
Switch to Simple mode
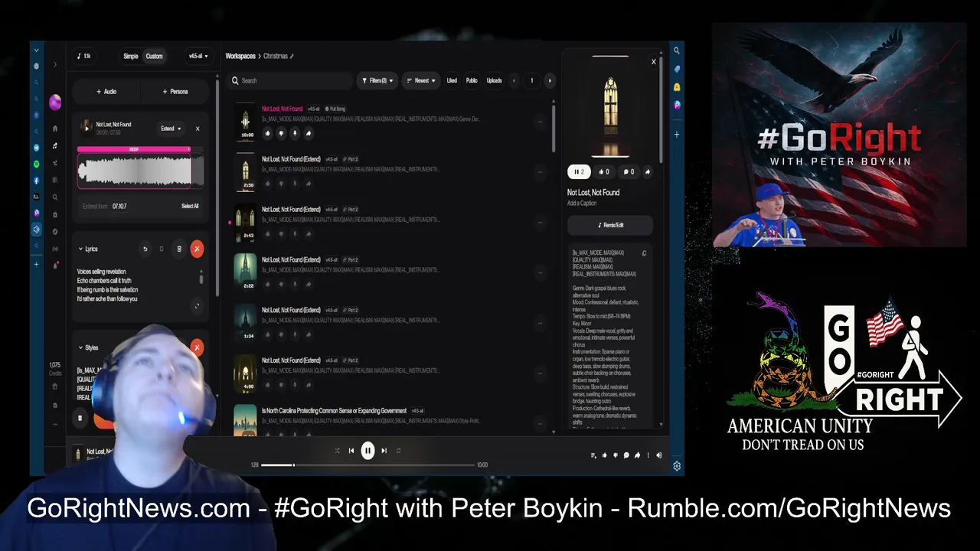click(131, 56)
